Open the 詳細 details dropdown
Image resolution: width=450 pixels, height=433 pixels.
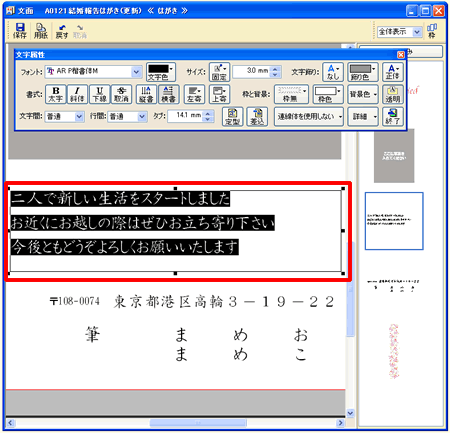(x=363, y=117)
